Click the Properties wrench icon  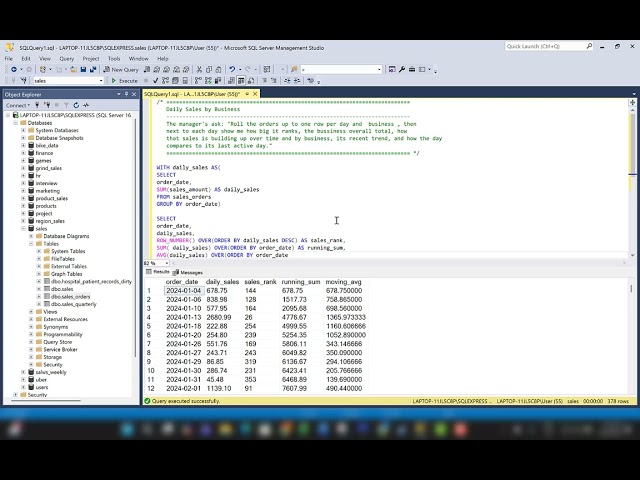coord(402,69)
